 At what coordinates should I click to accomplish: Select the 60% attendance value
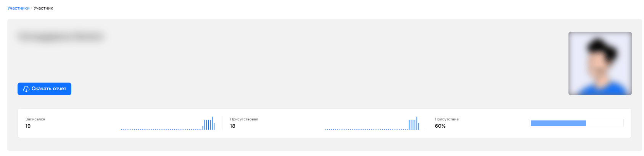tap(440, 126)
